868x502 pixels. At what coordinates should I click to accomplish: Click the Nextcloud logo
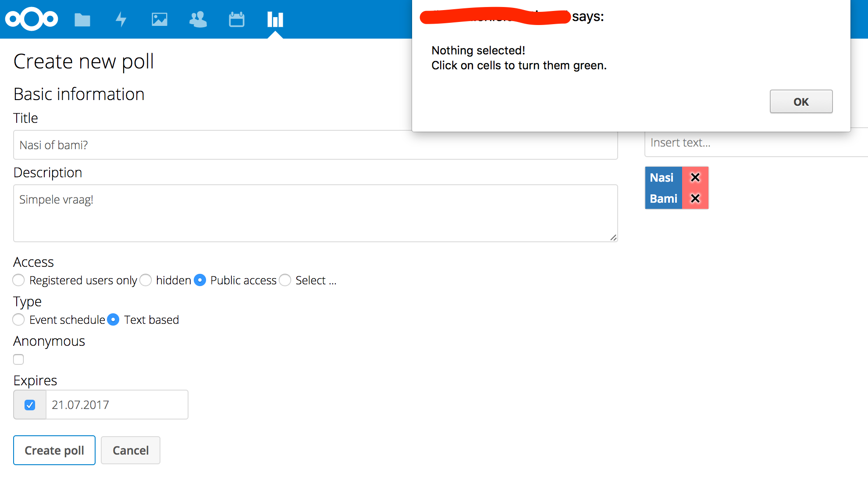(x=32, y=19)
